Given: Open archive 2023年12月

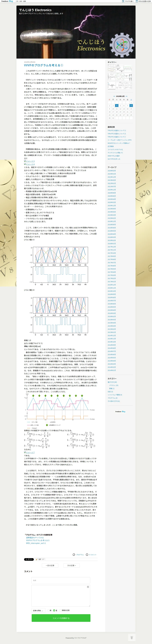Looking at the screenshot, I should click(112, 177).
